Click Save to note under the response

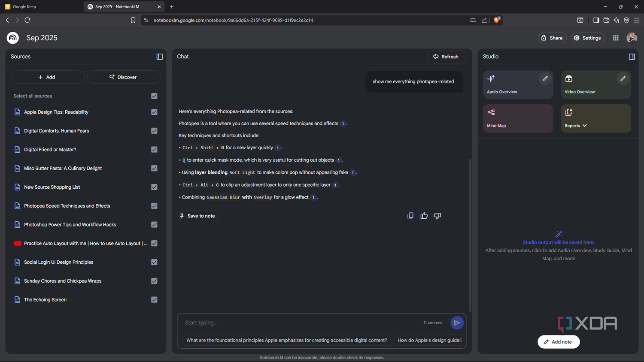198,216
